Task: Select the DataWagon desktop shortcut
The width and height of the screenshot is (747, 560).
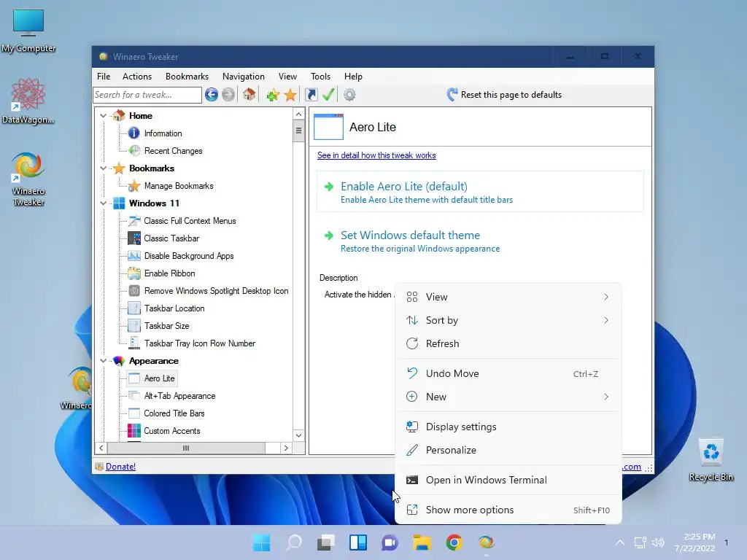Action: tap(28, 101)
